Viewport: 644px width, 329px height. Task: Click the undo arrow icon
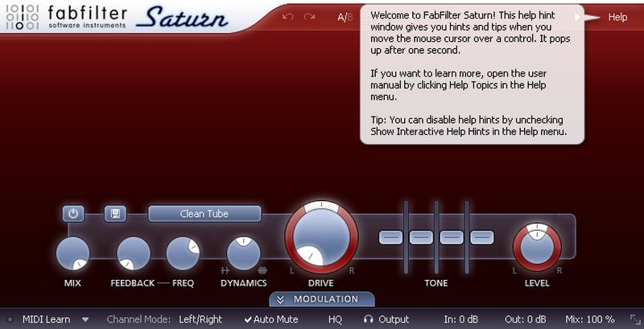click(x=288, y=17)
